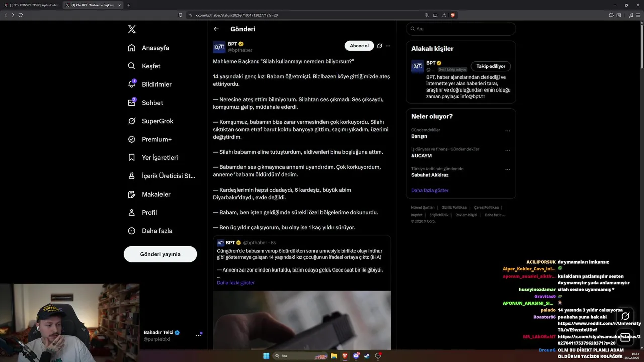
Task: Open Profil page
Action: [x=142, y=212]
